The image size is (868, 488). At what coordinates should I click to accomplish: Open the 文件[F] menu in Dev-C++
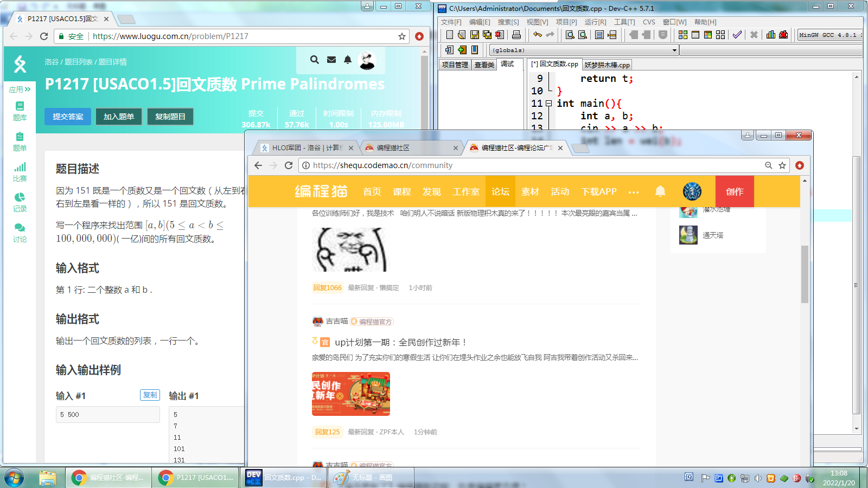click(451, 22)
